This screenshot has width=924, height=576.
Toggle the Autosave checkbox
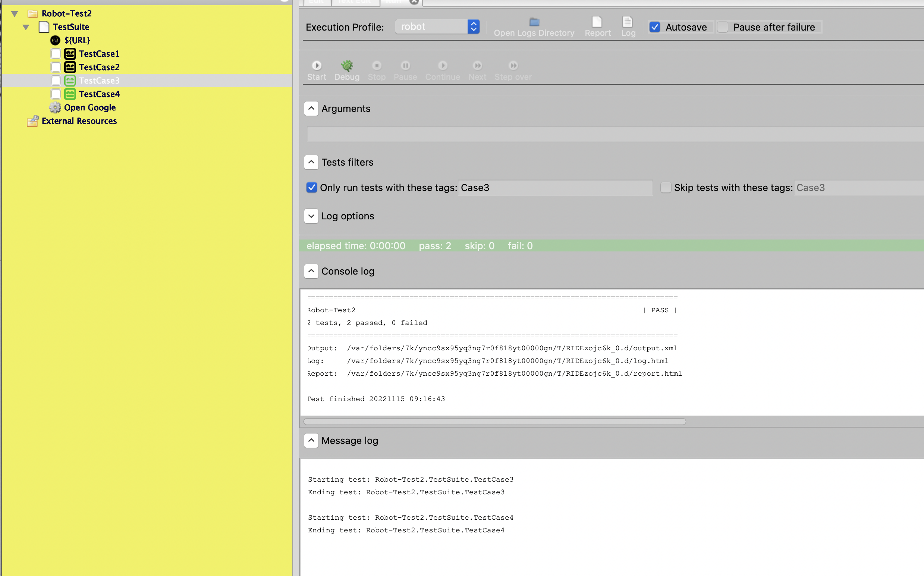[654, 27]
